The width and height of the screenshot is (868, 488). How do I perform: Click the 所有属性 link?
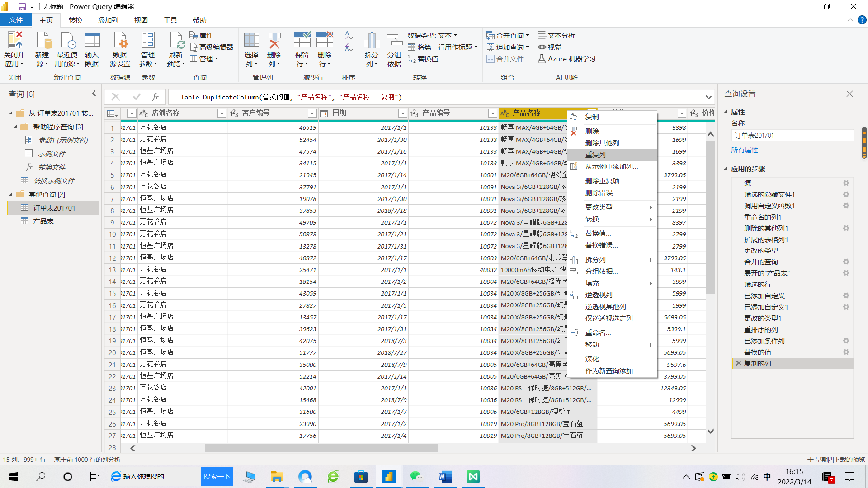click(745, 150)
